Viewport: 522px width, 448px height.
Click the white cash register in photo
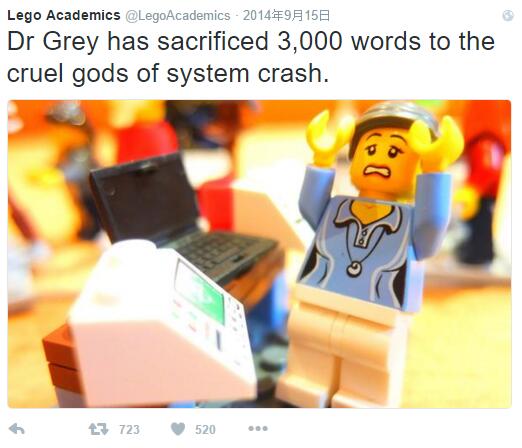[x=160, y=327]
